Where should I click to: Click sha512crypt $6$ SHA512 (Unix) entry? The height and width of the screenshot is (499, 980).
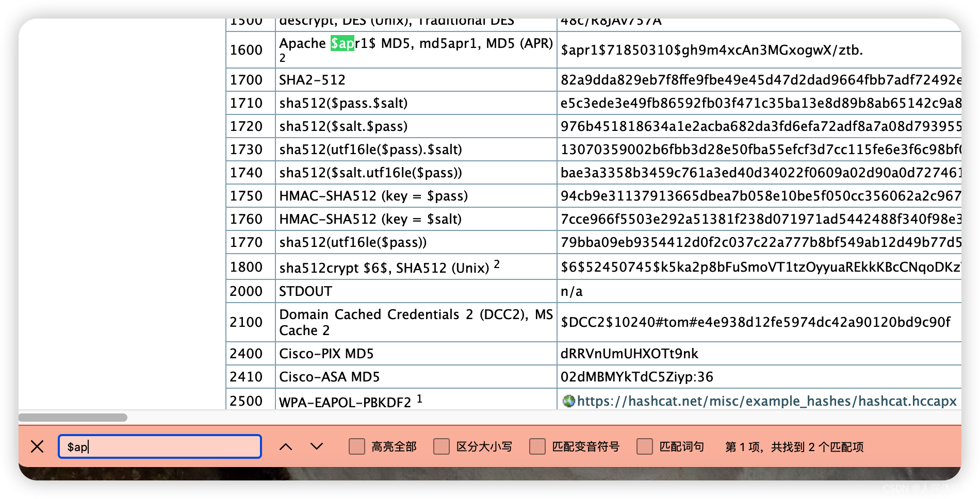(x=389, y=267)
